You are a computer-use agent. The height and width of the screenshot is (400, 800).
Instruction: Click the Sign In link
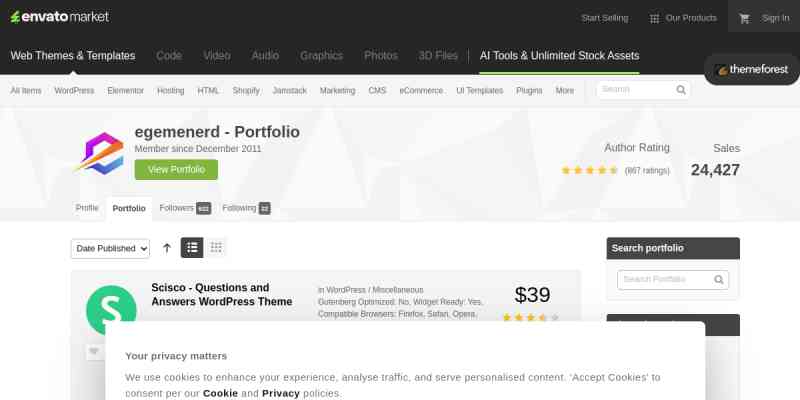776,18
